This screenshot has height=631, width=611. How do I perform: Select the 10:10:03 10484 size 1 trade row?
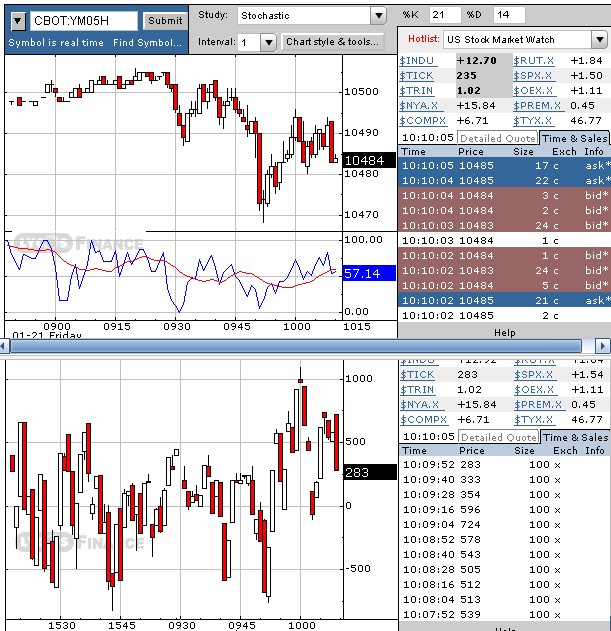504,240
